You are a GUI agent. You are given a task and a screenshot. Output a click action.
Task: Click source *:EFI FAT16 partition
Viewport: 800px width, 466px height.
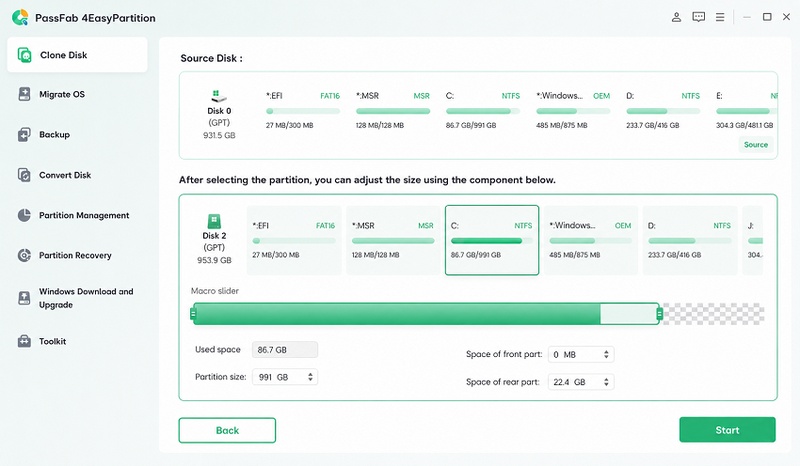click(303, 110)
